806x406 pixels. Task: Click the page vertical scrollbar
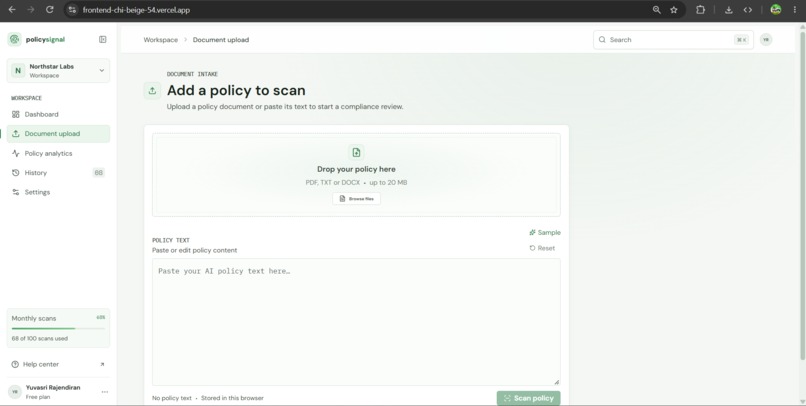pyautogui.click(x=802, y=195)
